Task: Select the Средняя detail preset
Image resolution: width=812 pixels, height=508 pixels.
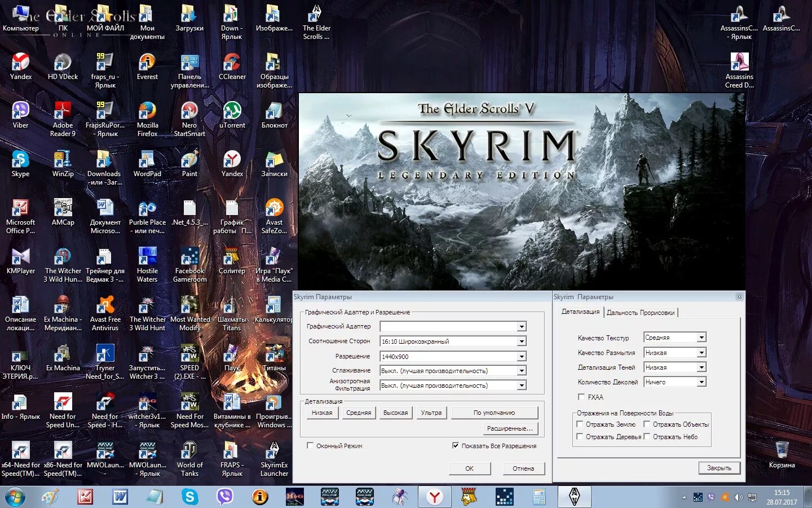Action: click(x=359, y=413)
